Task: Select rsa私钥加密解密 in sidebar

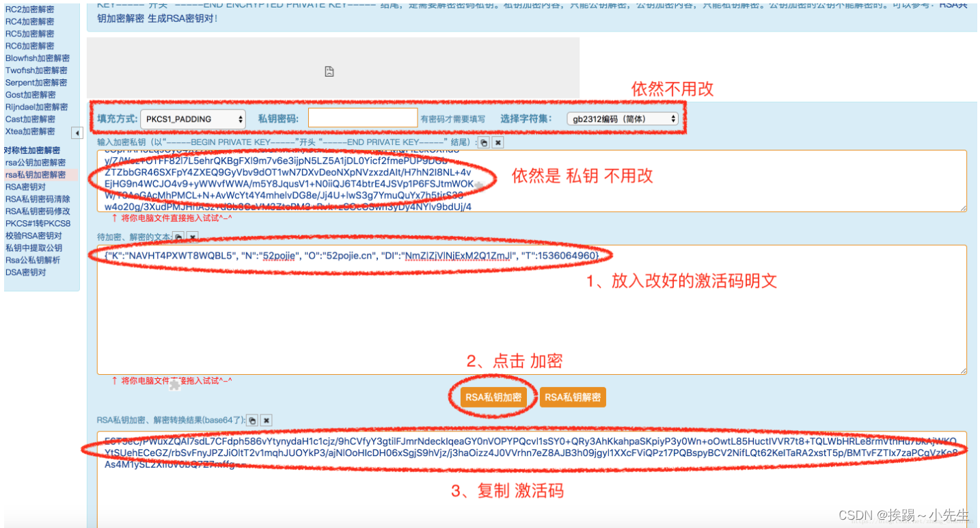Action: coord(36,175)
